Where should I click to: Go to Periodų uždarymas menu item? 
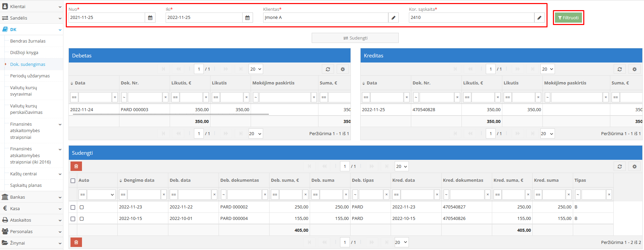(x=30, y=76)
